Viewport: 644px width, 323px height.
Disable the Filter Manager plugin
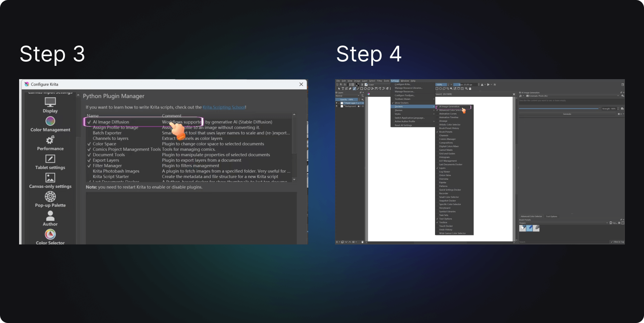[x=89, y=166]
